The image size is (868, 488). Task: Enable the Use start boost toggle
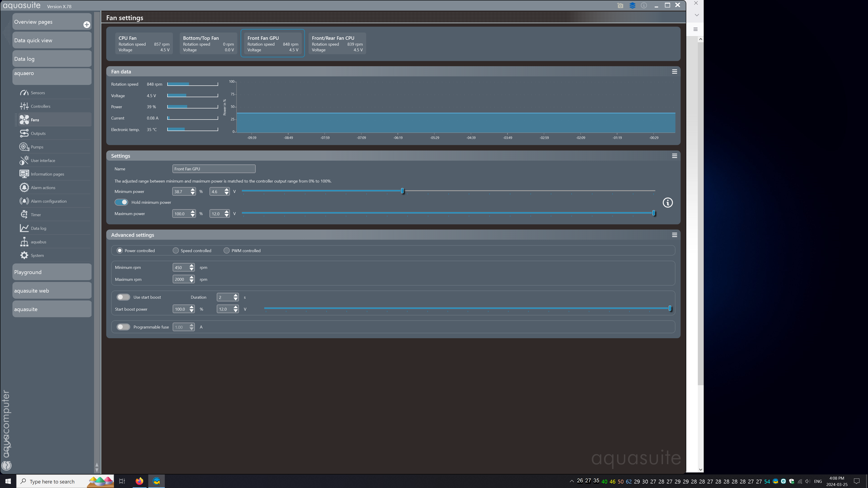pos(123,297)
